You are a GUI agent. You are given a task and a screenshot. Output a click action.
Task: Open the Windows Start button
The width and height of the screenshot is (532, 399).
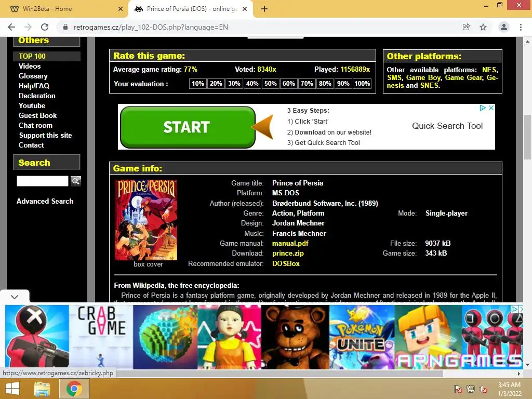[12, 389]
